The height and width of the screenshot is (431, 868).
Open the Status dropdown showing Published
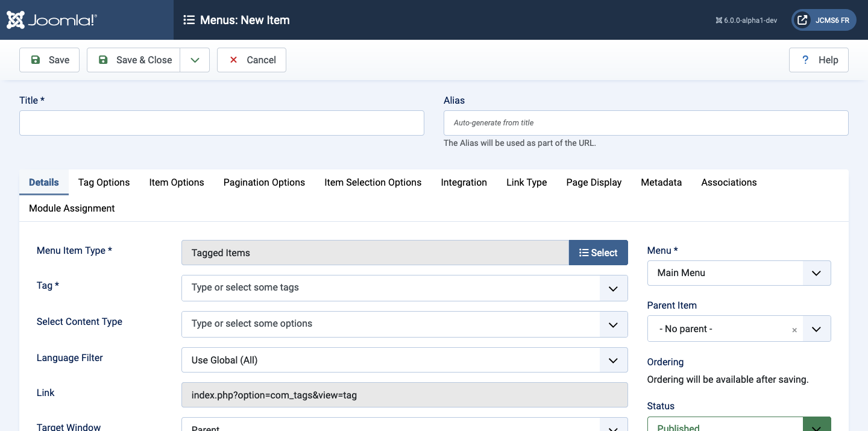click(739, 424)
